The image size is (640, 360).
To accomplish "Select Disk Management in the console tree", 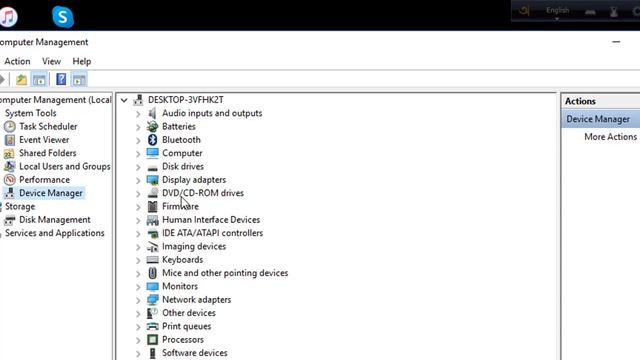I will pos(55,220).
